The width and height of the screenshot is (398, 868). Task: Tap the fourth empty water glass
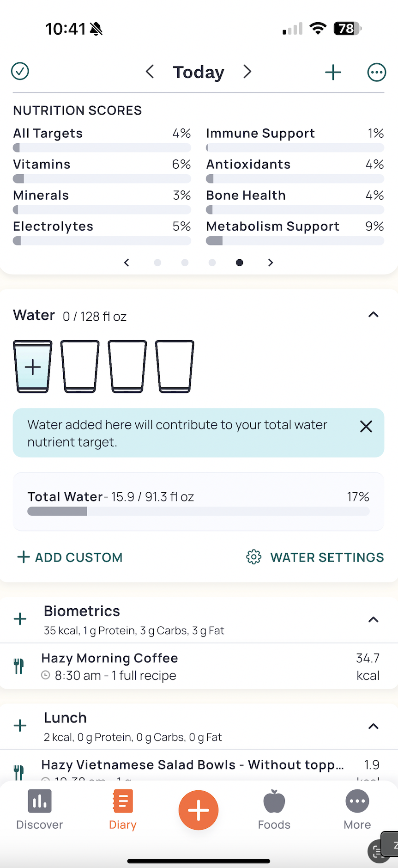(175, 367)
